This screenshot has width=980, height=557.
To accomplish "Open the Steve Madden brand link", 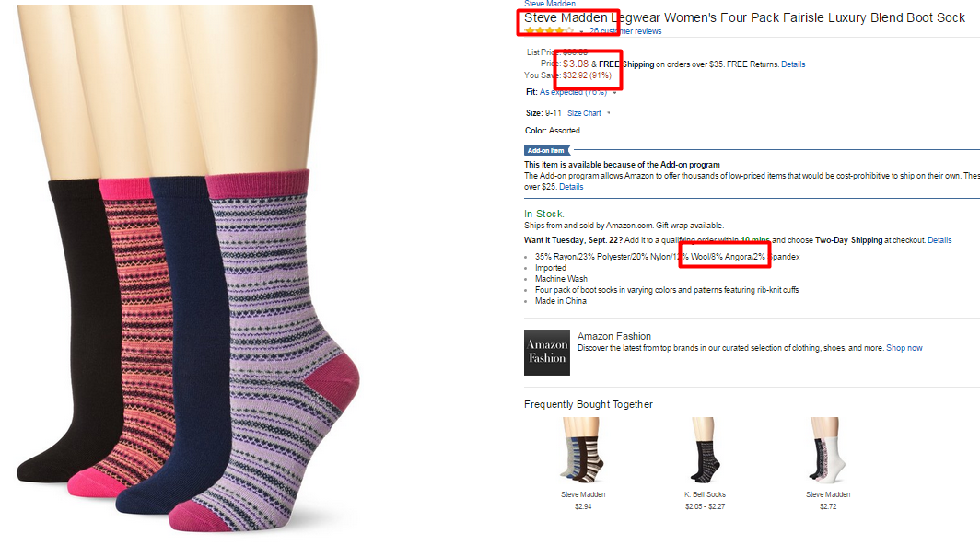I will [x=550, y=4].
